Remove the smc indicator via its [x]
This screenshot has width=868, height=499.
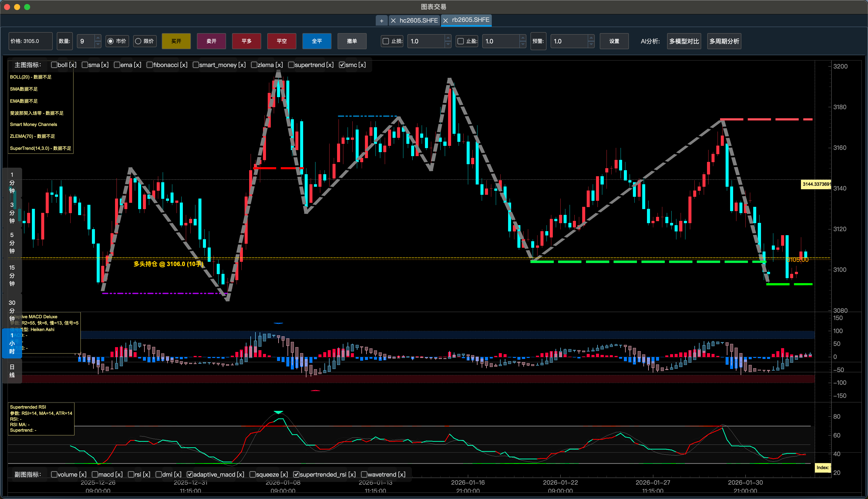click(x=362, y=65)
